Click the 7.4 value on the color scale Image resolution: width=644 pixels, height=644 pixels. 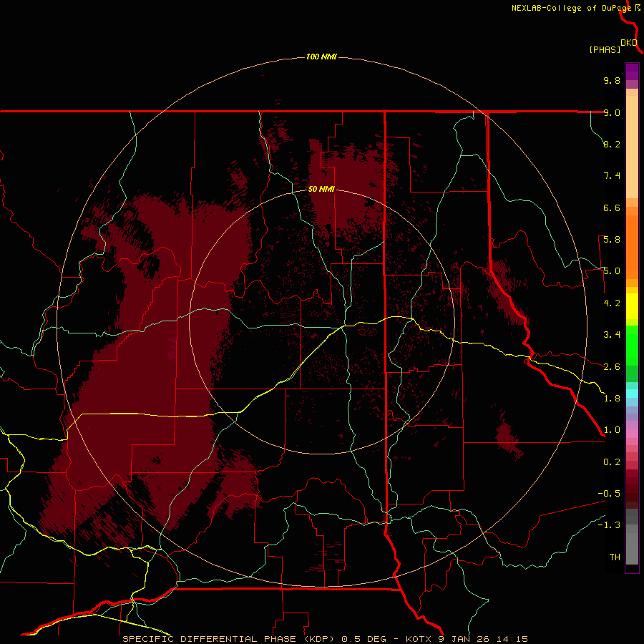[612, 176]
